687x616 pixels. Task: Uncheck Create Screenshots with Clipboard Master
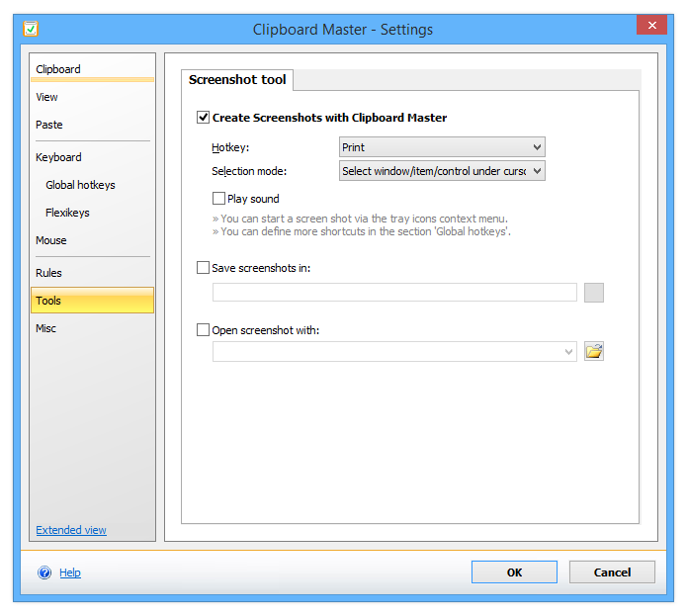point(203,118)
